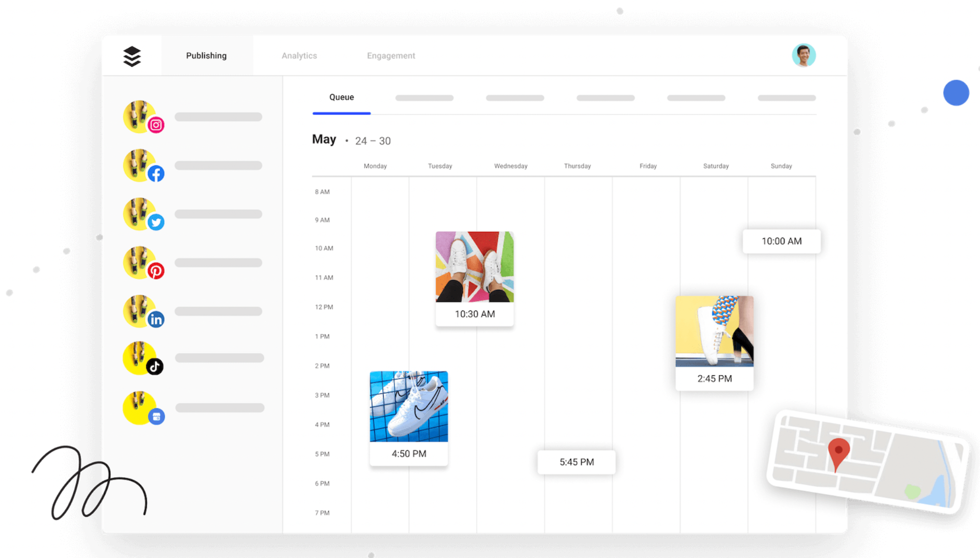The height and width of the screenshot is (558, 980).
Task: Select the Queue tab
Action: [342, 97]
